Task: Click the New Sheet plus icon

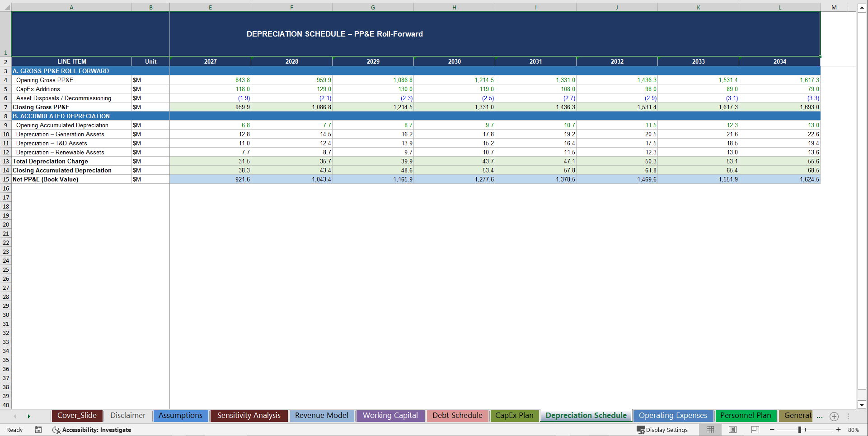Action: pos(834,416)
